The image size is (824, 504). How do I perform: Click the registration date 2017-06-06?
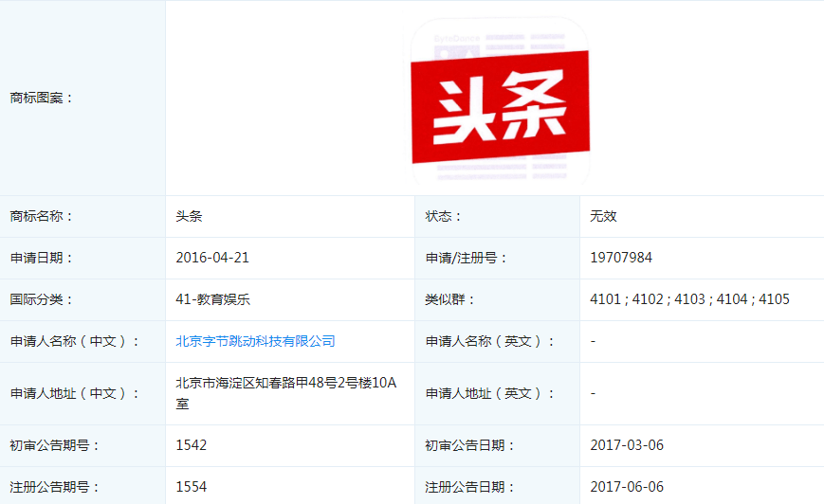[x=627, y=487]
